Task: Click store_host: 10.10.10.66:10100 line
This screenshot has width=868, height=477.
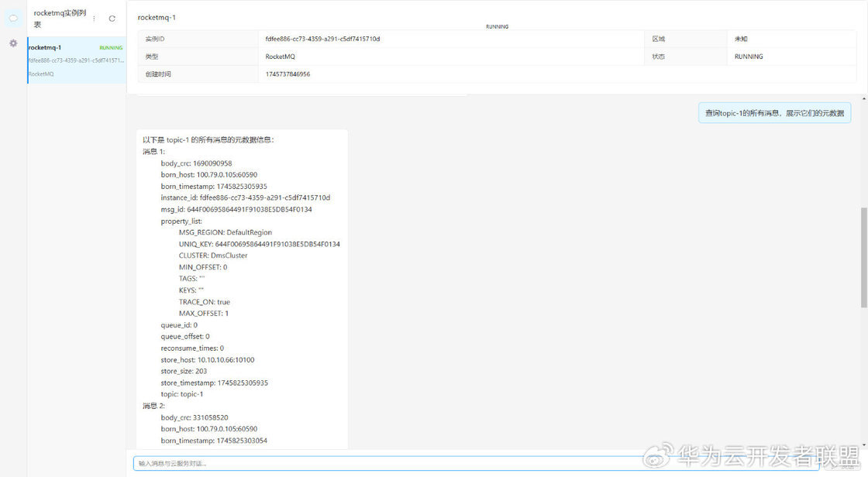Action: 208,360
